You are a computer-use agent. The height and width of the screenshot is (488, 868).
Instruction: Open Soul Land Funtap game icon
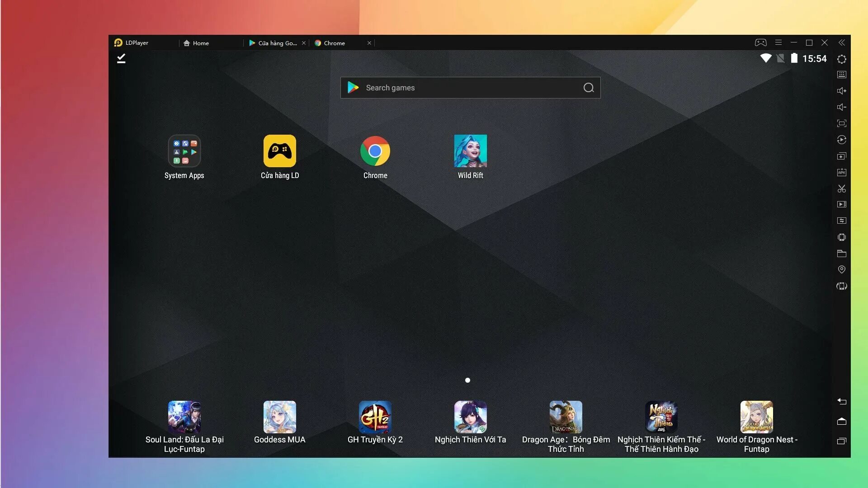(x=184, y=417)
